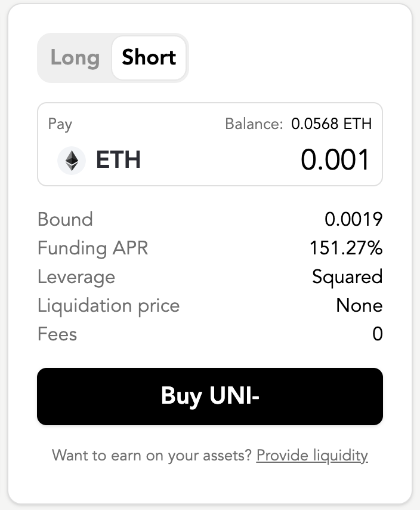
Task: Click the 151.27% funding rate value
Action: tap(346, 248)
